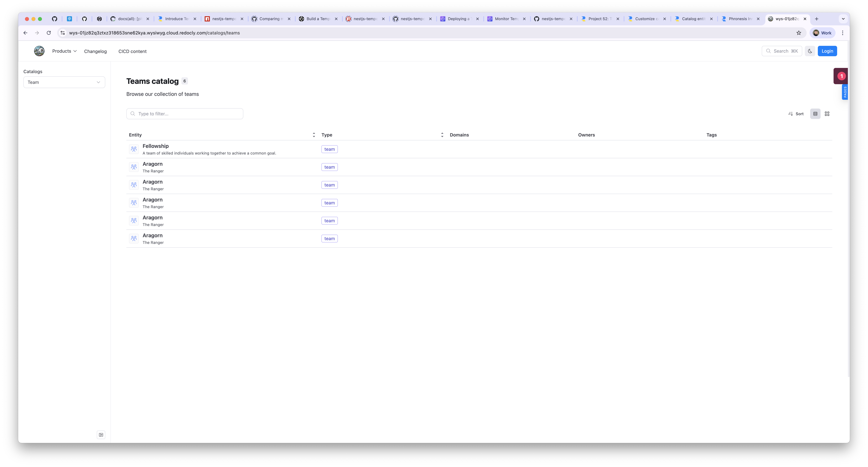The image size is (868, 467).
Task: Collapse the sidebar with the bottom panel icon
Action: (x=101, y=435)
